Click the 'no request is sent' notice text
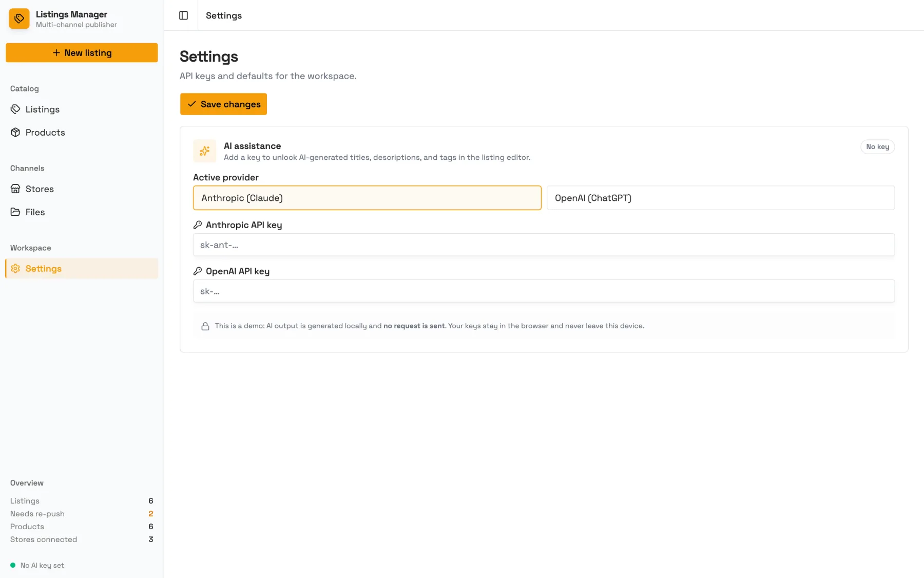Screen dimensions: 924x578 (414, 326)
